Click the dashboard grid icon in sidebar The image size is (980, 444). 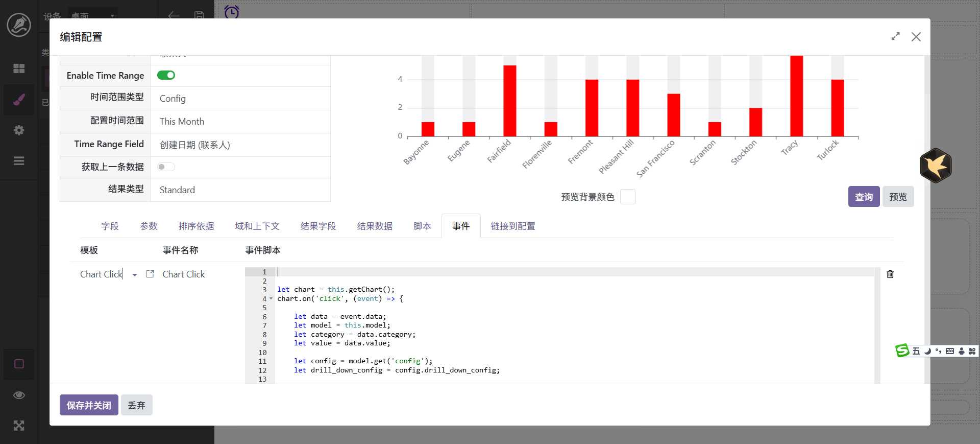(x=19, y=68)
